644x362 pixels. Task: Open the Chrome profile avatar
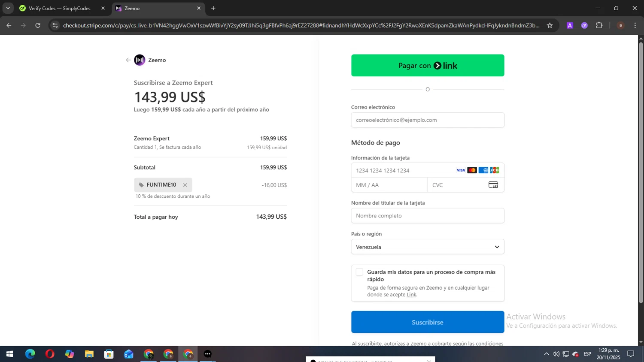(620, 25)
